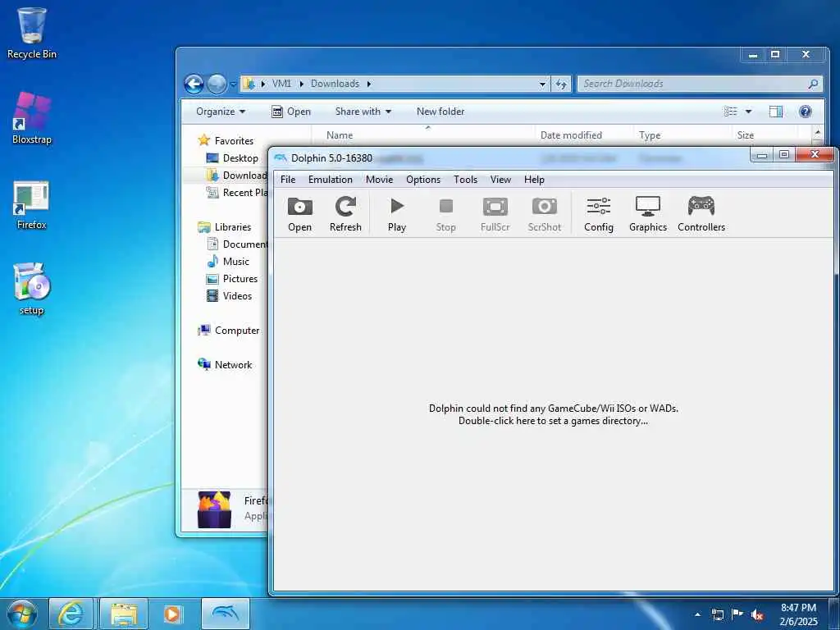Select Videos library in the navigation pane

click(x=230, y=295)
